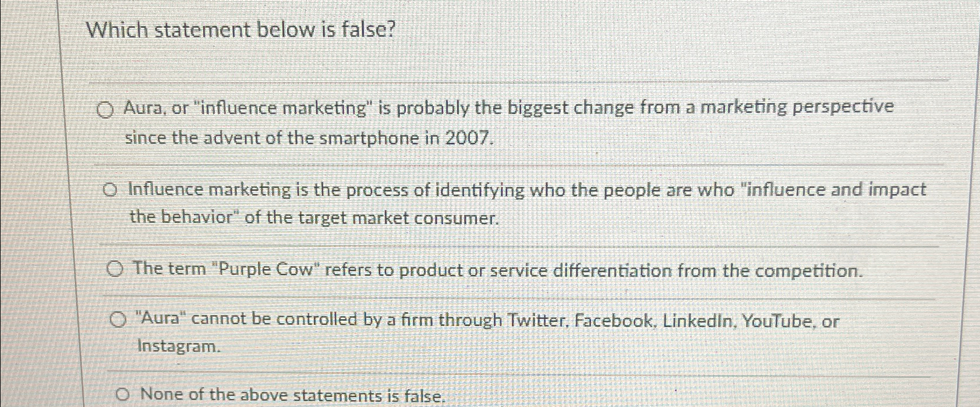Click the text since the advent of the smartphone
The image size is (980, 407).
pyautogui.click(x=271, y=139)
